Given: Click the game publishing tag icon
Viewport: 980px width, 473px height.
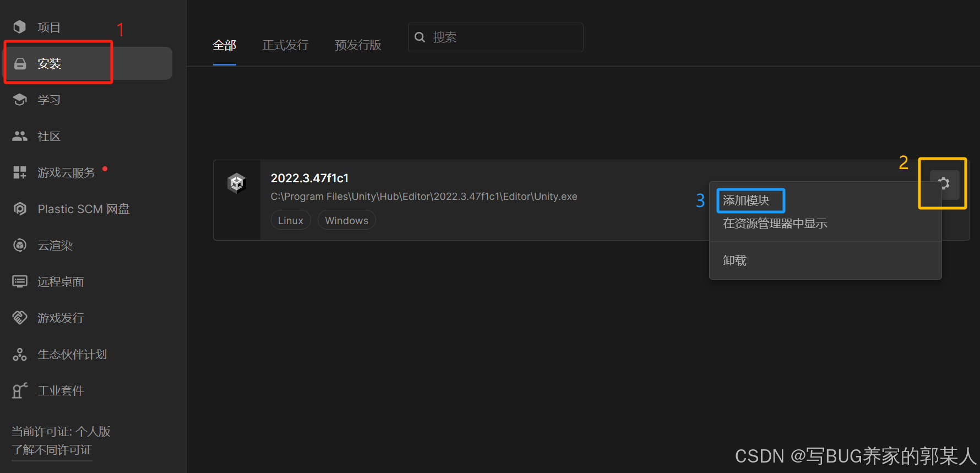Looking at the screenshot, I should [20, 318].
